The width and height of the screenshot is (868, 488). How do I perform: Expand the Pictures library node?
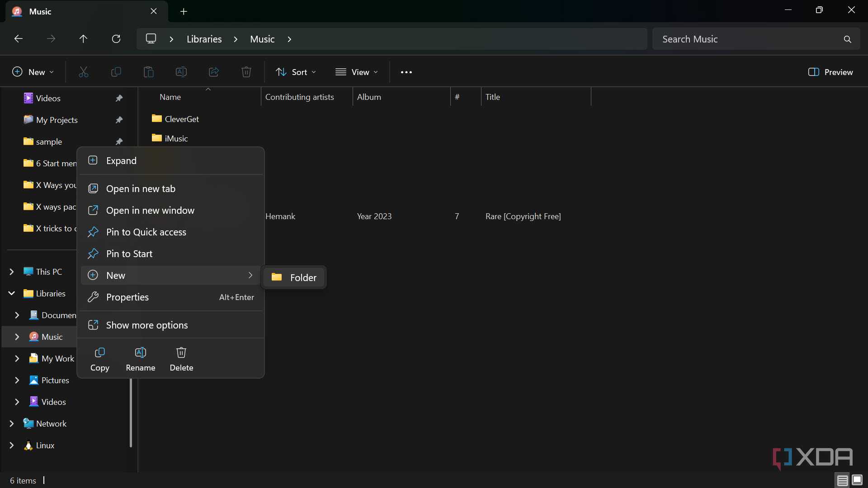(17, 380)
